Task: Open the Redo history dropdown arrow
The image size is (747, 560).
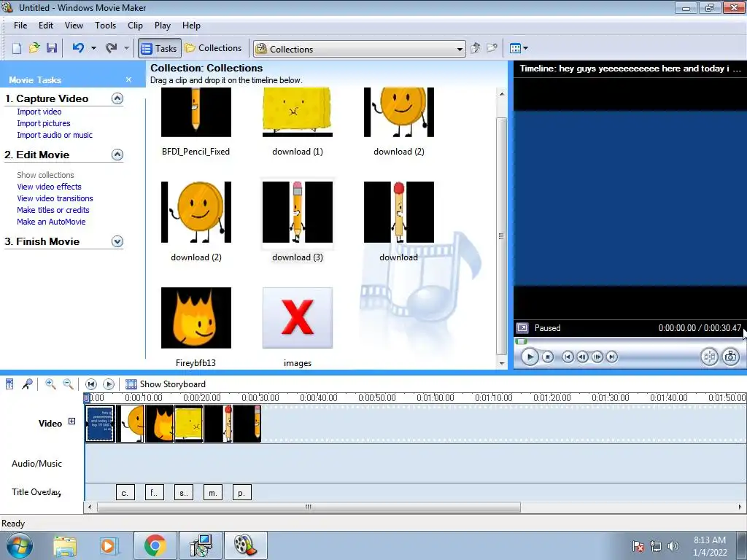Action: click(126, 48)
